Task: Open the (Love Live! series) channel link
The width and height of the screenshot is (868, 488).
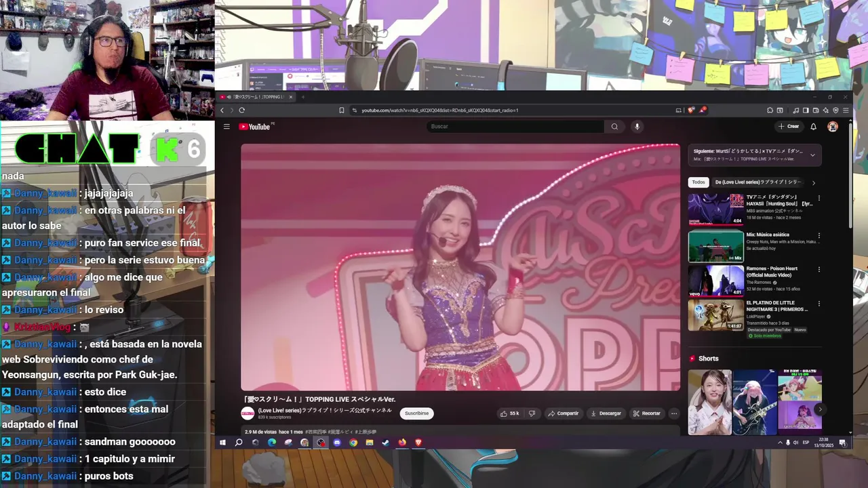Action: (x=325, y=410)
